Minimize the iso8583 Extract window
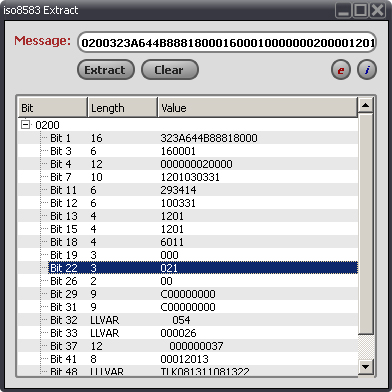 pyautogui.click(x=344, y=10)
